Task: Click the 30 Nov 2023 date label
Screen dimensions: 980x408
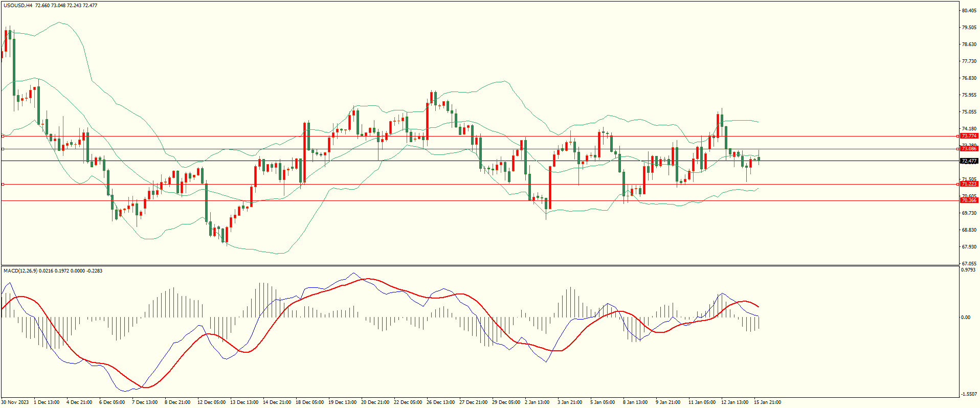Action: (15, 402)
